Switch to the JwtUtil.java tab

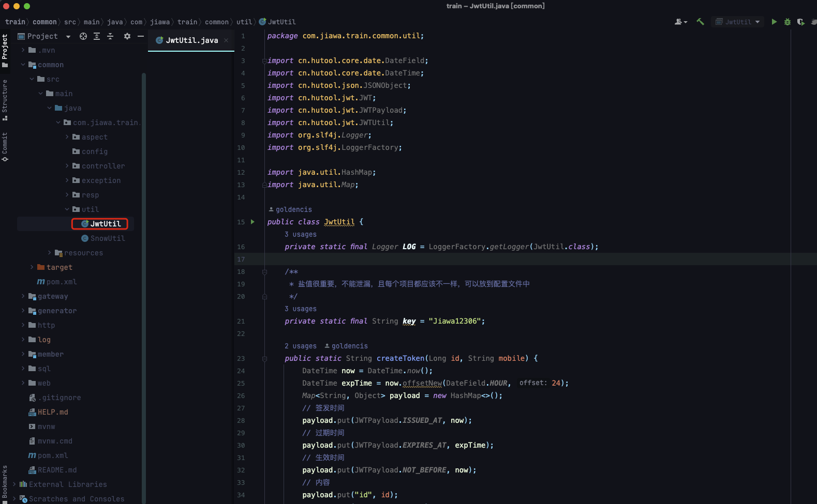191,40
